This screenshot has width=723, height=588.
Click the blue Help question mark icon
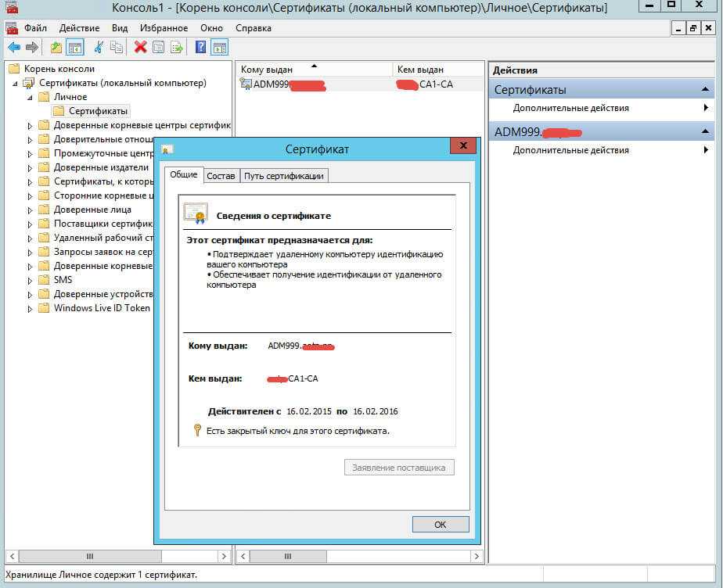(201, 47)
